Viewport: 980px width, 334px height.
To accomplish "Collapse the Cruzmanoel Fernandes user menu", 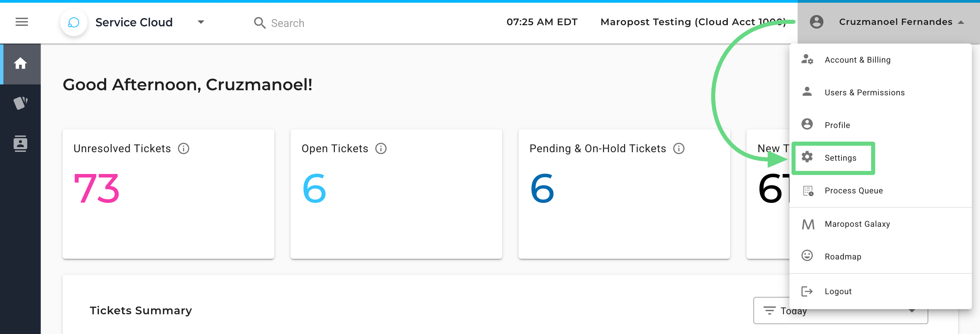I will click(x=961, y=22).
